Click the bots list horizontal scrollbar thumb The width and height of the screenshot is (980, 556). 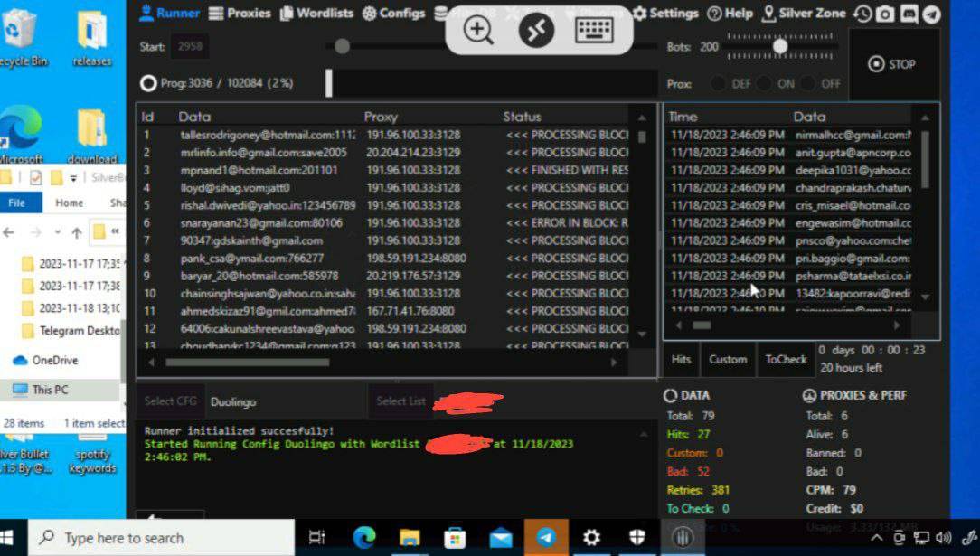248,363
